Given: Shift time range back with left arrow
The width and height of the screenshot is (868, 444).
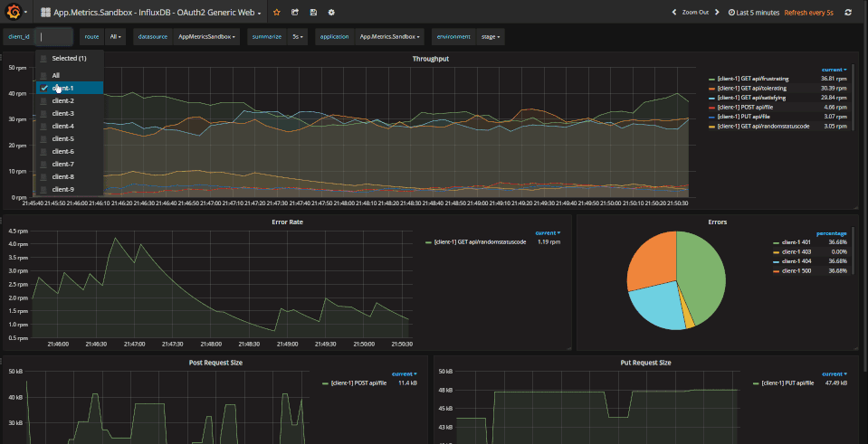Looking at the screenshot, I should (x=672, y=13).
